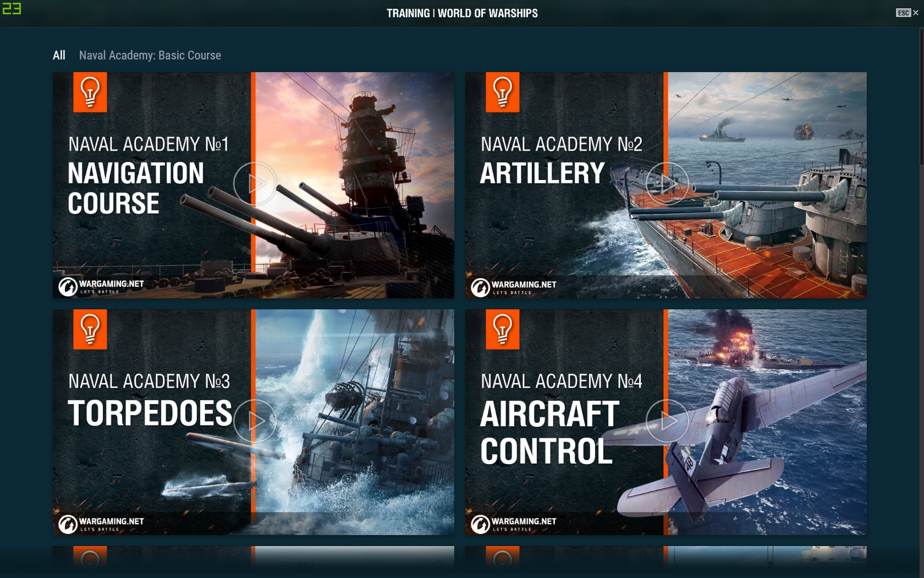Click the lightbulb icon on Navigation Course

pos(90,92)
